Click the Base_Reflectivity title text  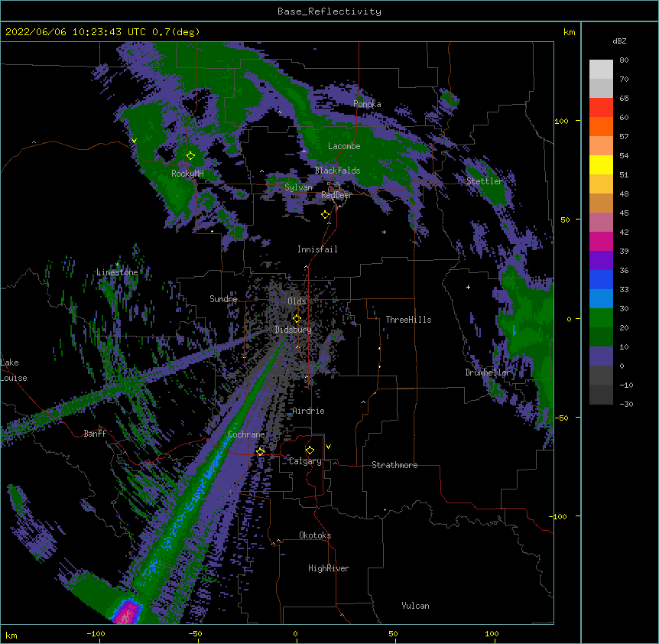click(329, 11)
